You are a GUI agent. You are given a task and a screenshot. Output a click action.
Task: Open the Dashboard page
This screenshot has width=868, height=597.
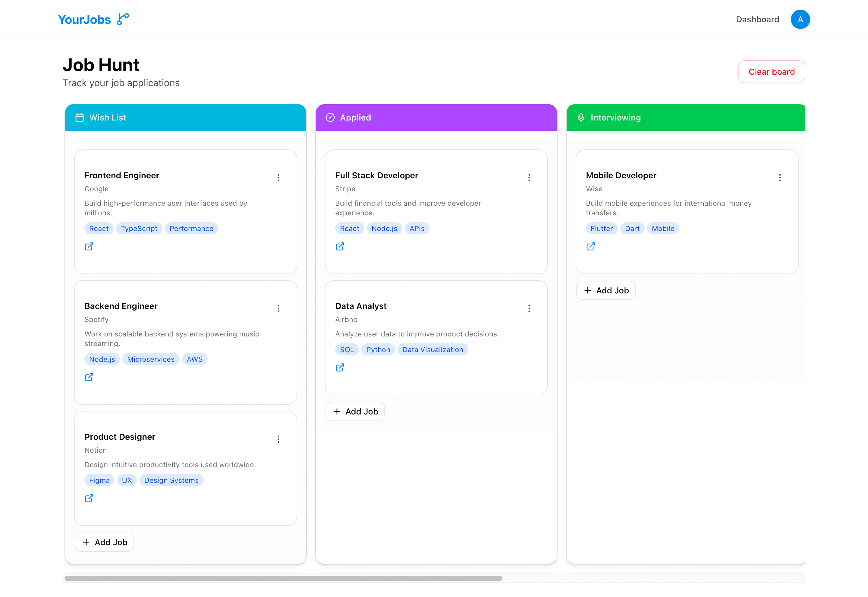[x=757, y=19]
